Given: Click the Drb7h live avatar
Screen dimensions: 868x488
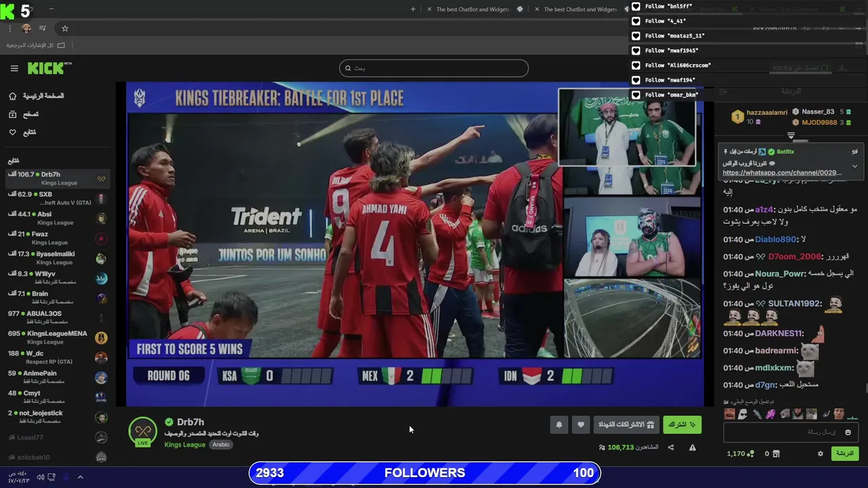Looking at the screenshot, I should (x=143, y=432).
